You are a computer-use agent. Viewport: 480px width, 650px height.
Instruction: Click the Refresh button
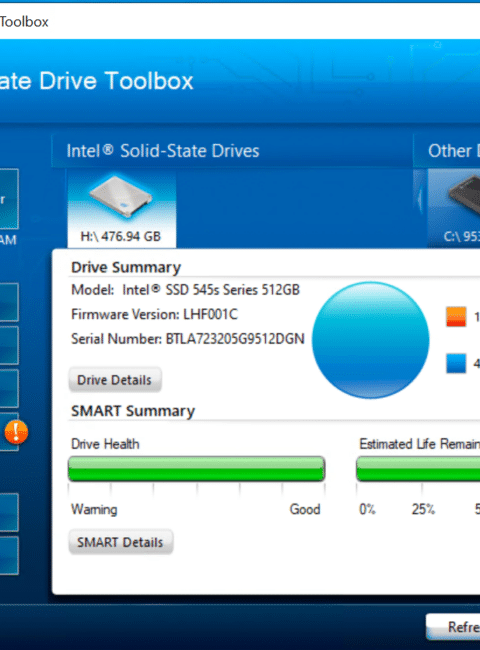pyautogui.click(x=453, y=627)
